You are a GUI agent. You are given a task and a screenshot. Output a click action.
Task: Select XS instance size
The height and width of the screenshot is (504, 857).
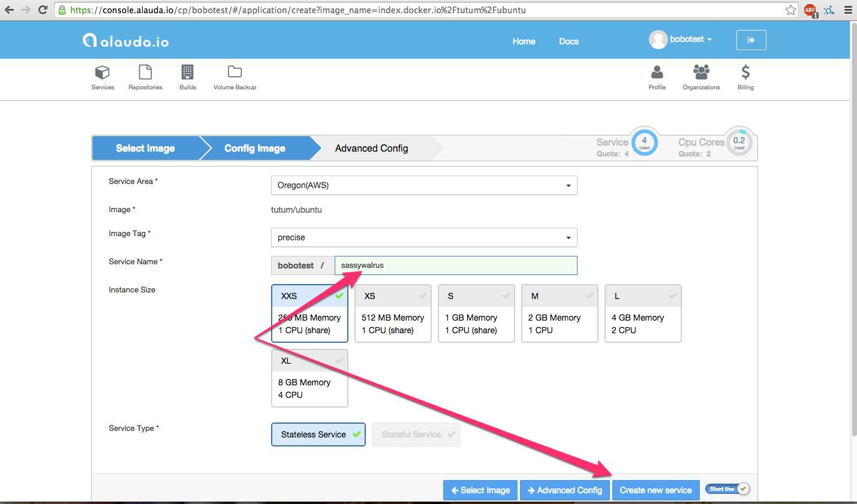393,313
